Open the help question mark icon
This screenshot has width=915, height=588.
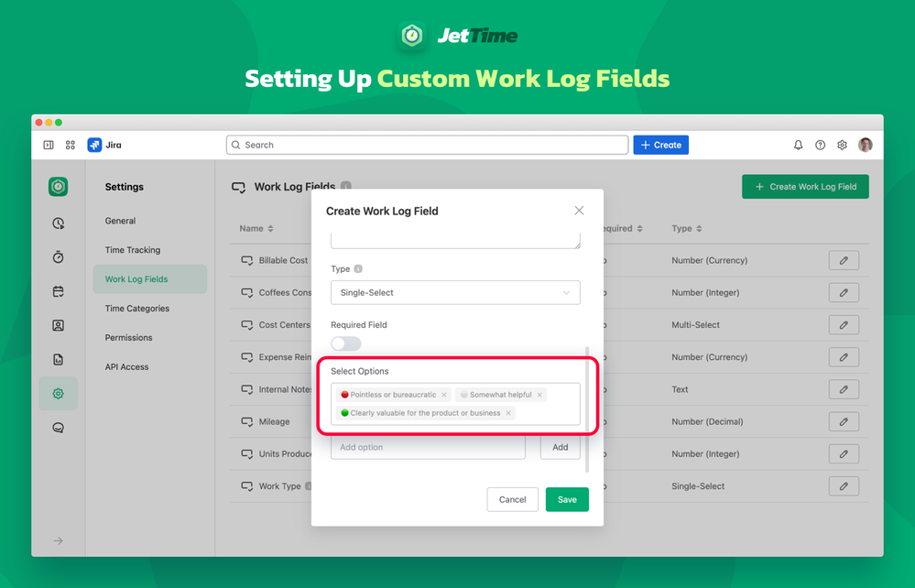(x=820, y=145)
